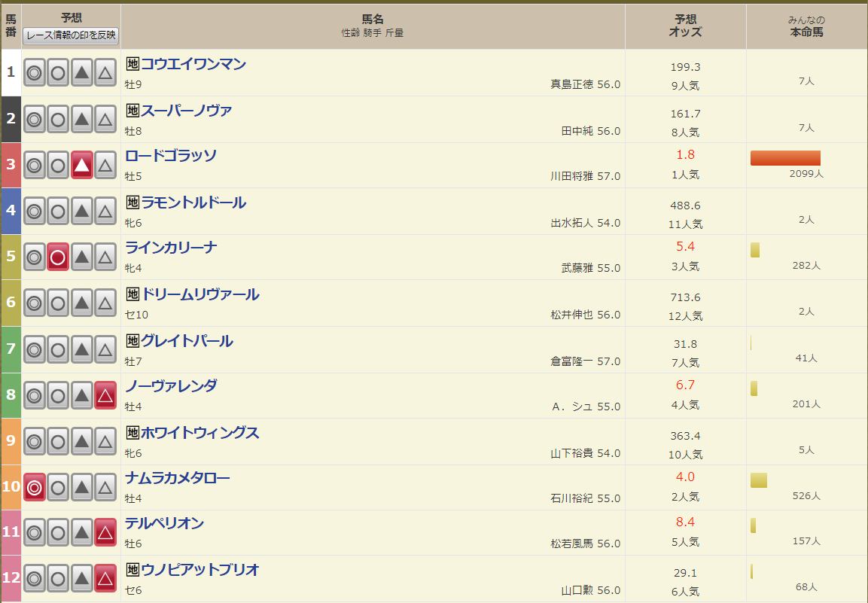Open horse page ロードゴラッソ
The image size is (868, 603).
(170, 156)
